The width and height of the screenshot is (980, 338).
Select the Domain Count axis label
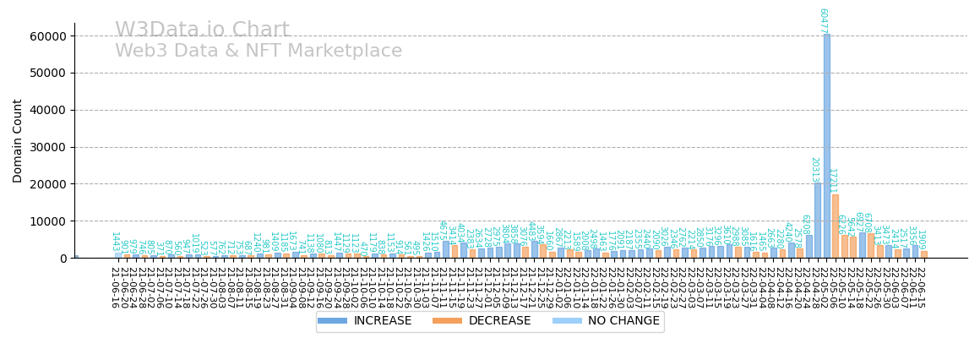pyautogui.click(x=18, y=140)
